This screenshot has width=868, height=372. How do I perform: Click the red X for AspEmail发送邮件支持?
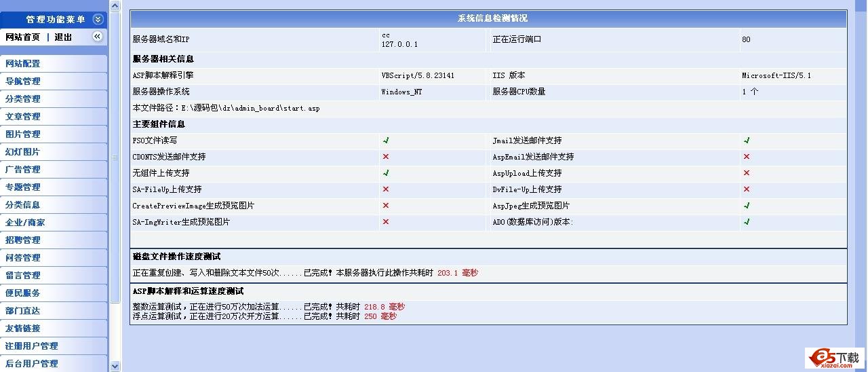(x=747, y=157)
